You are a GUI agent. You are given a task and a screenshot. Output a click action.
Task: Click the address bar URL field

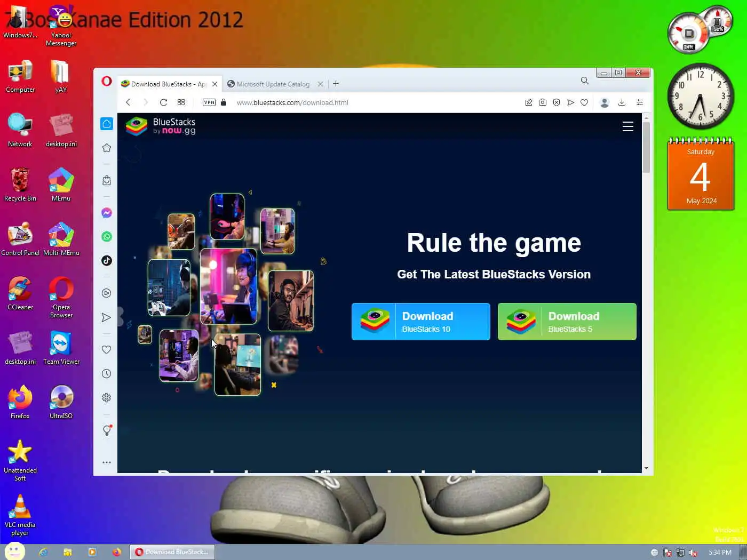point(373,102)
